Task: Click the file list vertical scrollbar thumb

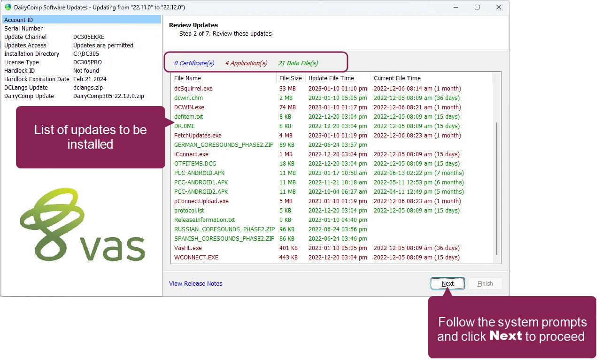Action: (x=497, y=188)
